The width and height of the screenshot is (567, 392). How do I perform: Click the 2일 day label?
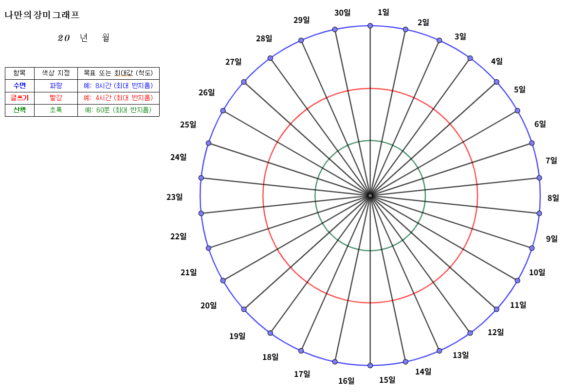423,22
